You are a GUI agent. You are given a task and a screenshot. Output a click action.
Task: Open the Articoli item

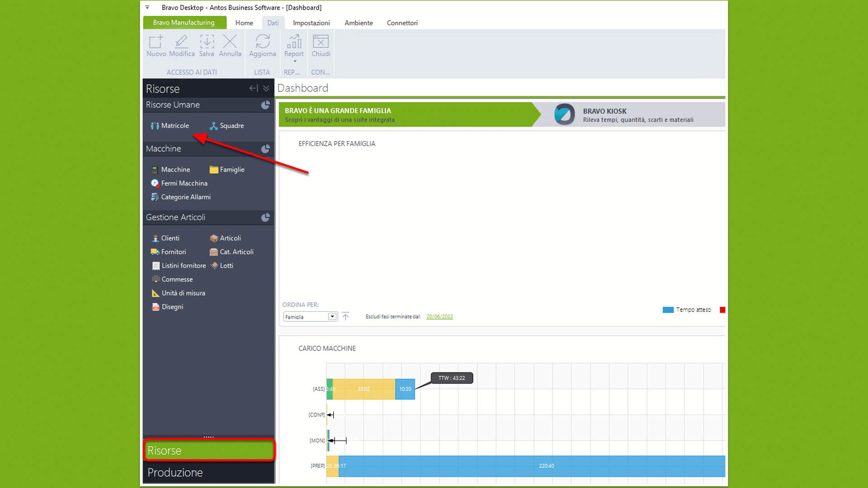pyautogui.click(x=225, y=238)
